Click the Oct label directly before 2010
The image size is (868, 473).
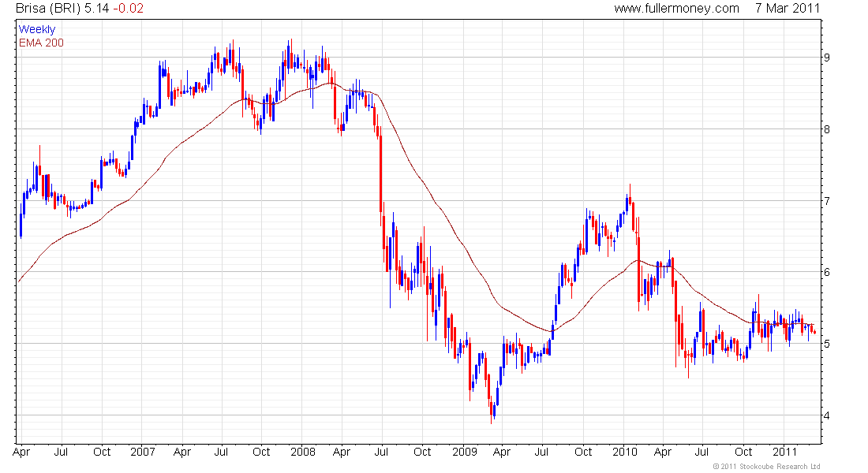(583, 452)
